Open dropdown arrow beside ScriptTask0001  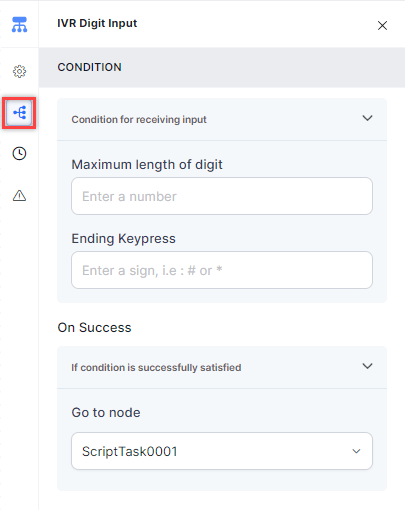pyautogui.click(x=356, y=451)
